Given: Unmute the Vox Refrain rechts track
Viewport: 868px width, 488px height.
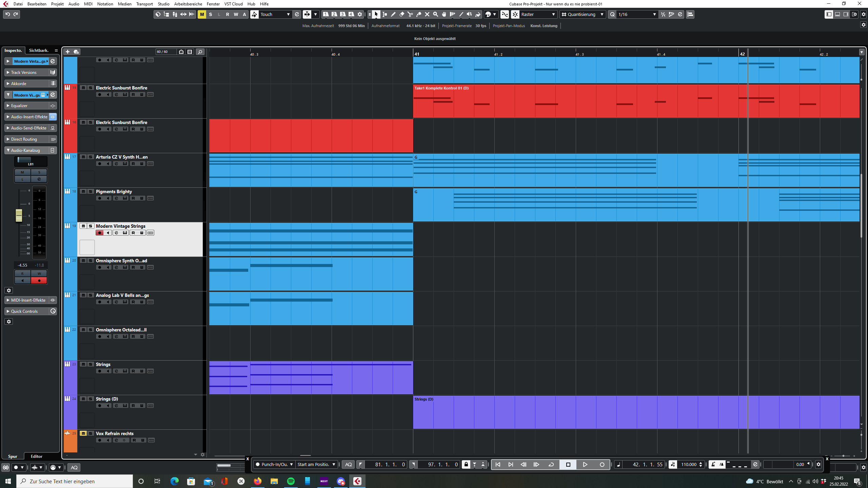Looking at the screenshot, I should [x=83, y=433].
